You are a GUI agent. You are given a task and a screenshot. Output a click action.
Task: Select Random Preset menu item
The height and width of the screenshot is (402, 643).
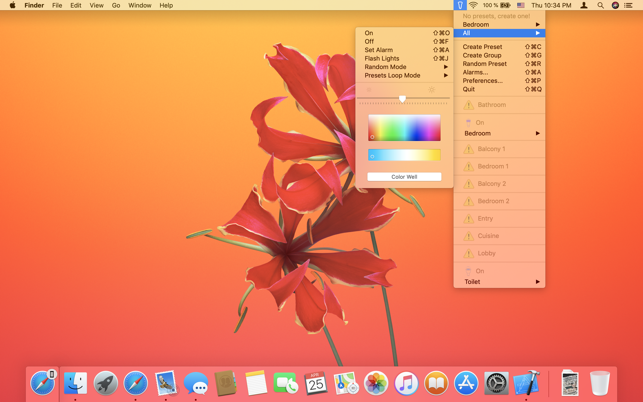pyautogui.click(x=499, y=64)
